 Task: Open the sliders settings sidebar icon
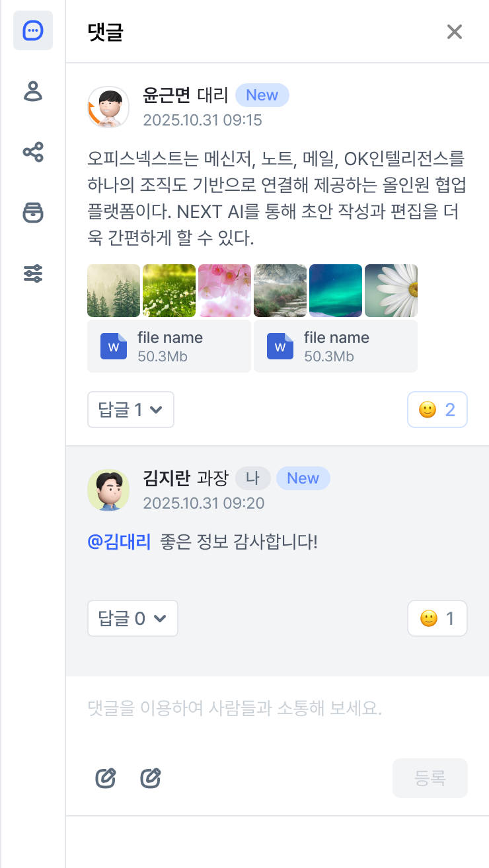pyautogui.click(x=33, y=273)
